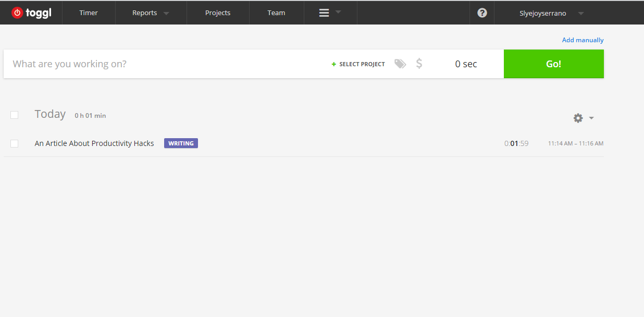This screenshot has height=317, width=644.
Task: Open the arrow next to hamburger menu
Action: pos(338,11)
